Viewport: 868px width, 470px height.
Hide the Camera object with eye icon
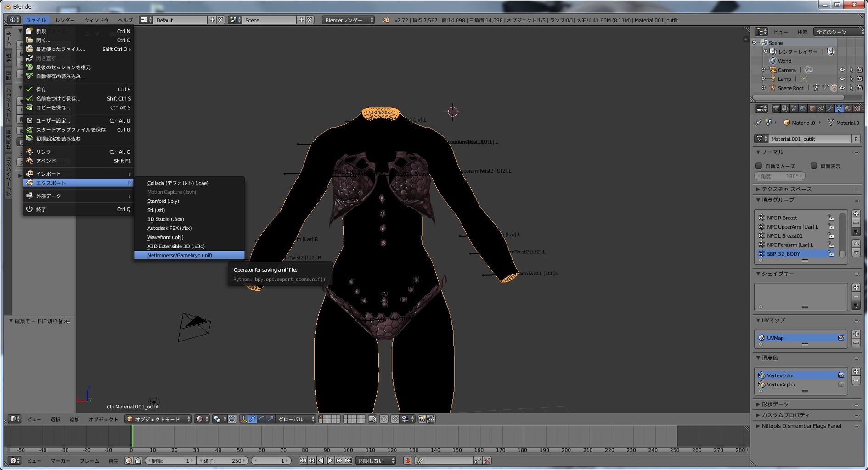point(842,70)
